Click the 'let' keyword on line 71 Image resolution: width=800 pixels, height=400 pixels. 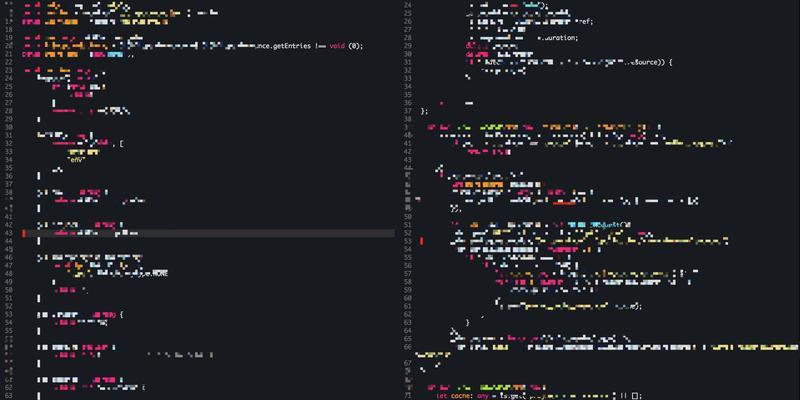[x=442, y=395]
